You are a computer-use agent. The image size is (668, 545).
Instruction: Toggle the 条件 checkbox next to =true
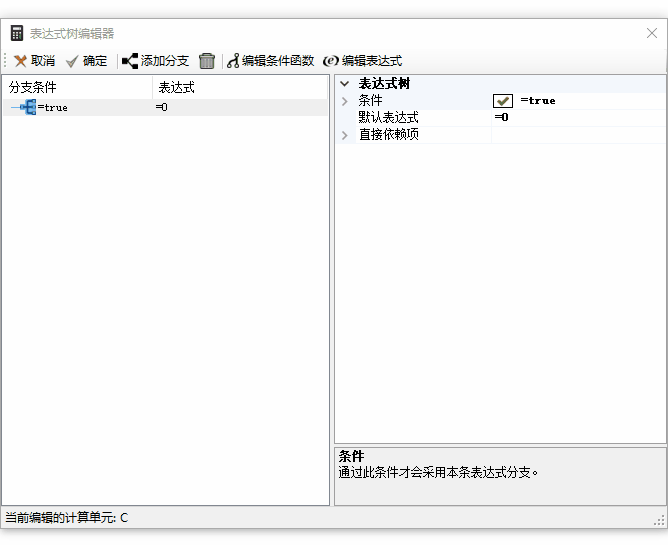pos(503,101)
